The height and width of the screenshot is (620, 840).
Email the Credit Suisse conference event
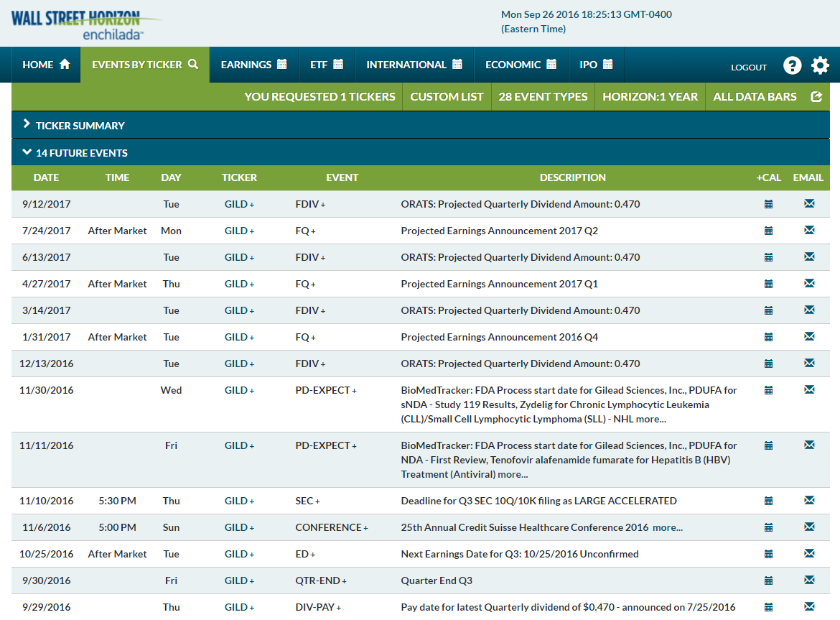pyautogui.click(x=809, y=527)
